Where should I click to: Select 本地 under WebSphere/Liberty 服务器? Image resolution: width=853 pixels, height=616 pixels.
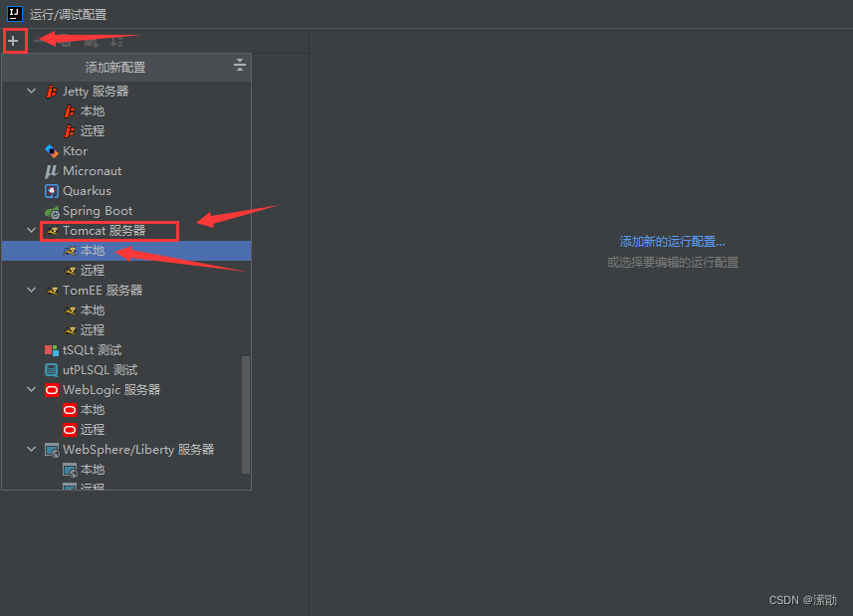[x=126, y=470]
